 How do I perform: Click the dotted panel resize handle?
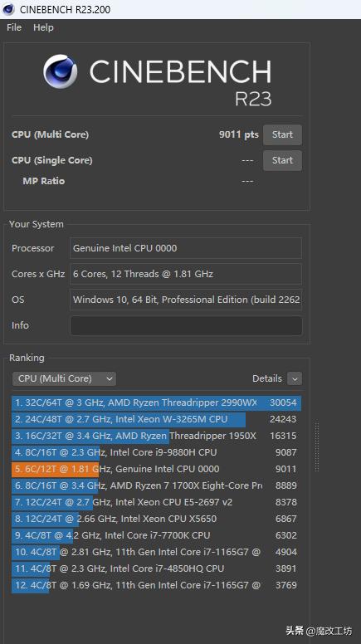click(317, 446)
